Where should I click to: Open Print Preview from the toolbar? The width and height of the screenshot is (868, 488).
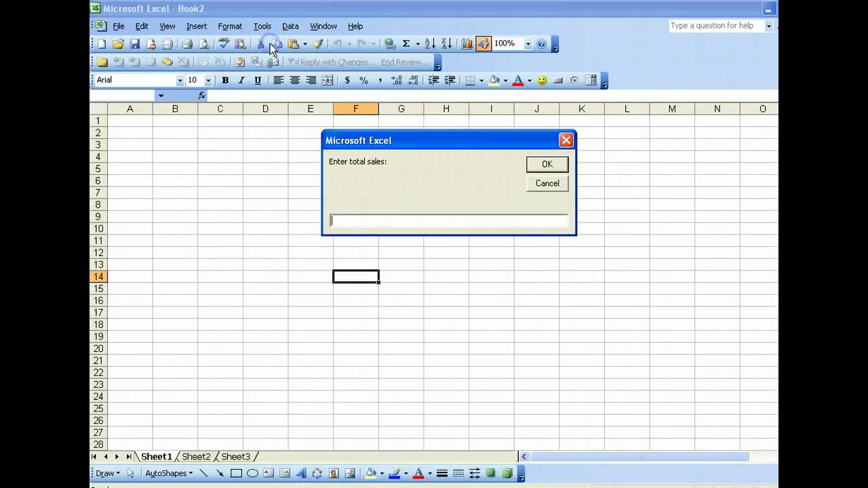click(203, 44)
